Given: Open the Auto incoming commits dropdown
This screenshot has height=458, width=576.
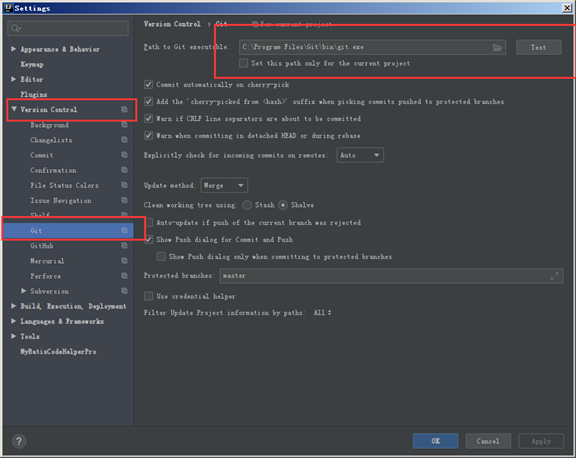Looking at the screenshot, I should point(360,155).
